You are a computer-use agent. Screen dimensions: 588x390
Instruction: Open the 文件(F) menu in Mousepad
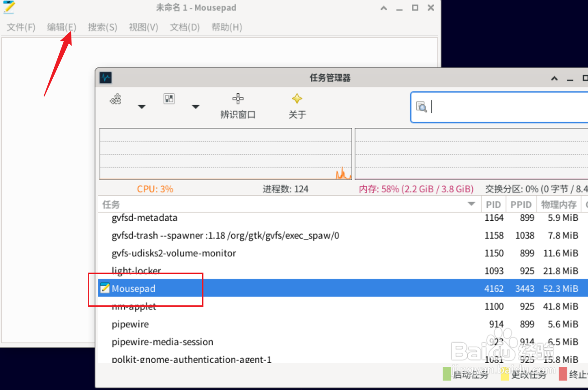(21, 27)
